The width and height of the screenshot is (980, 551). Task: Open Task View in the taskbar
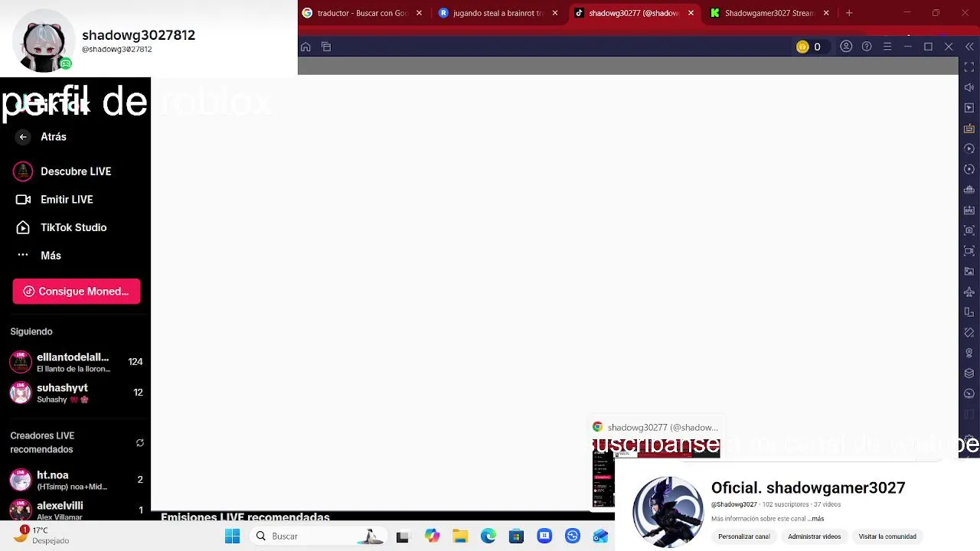click(x=402, y=536)
